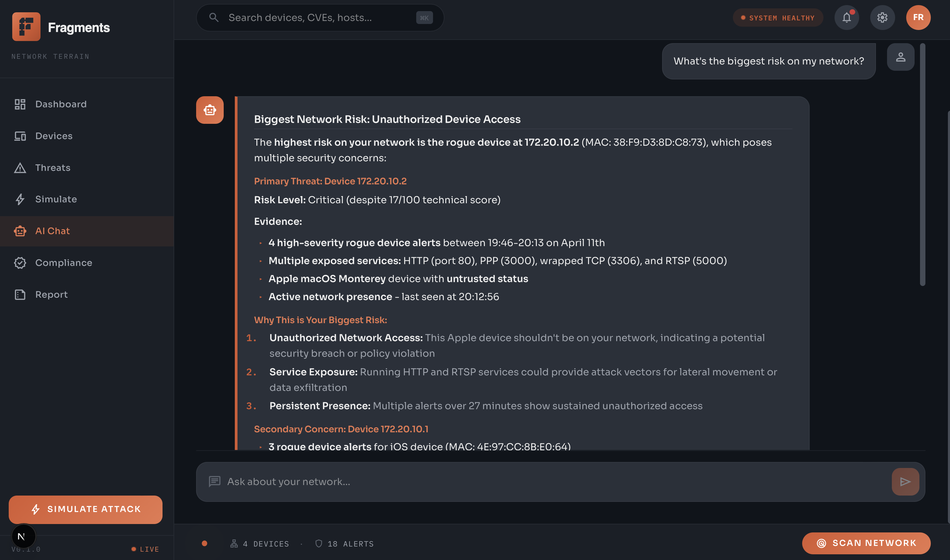Viewport: 950px width, 560px height.
Task: Click the Fragments logo icon
Action: click(26, 27)
